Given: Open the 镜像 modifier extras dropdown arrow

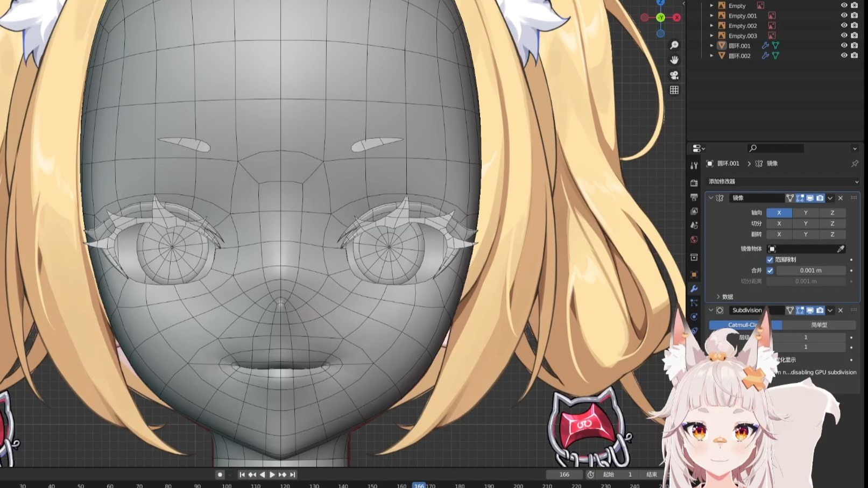Looking at the screenshot, I should pos(830,198).
